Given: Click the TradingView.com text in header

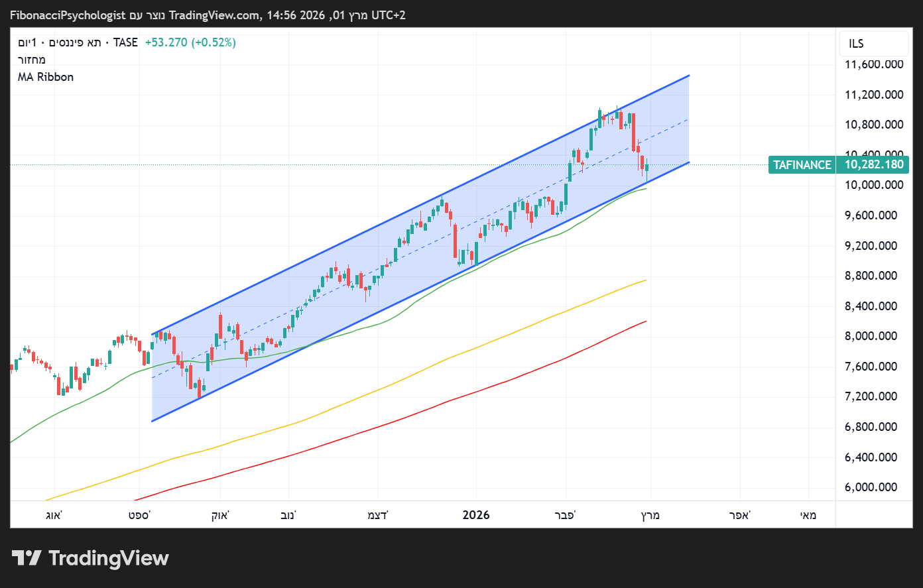Looking at the screenshot, I should pyautogui.click(x=215, y=15).
